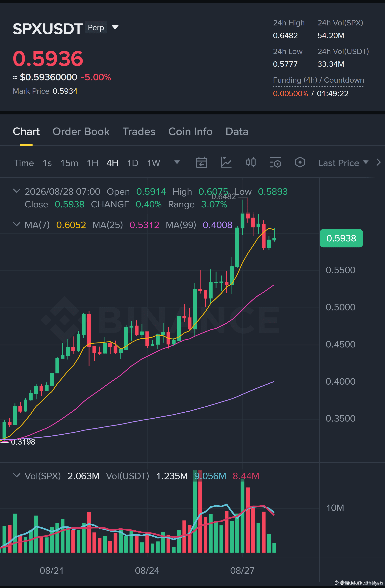Open the Data tab
Screen dimensions: 385x588
coord(237,132)
